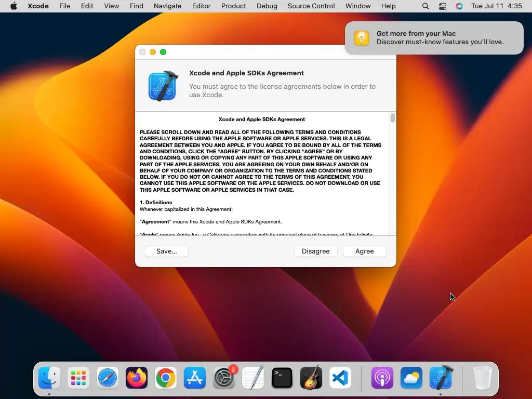The image size is (532, 399).
Task: Open Google Chrome from the Dock
Action: pyautogui.click(x=166, y=378)
